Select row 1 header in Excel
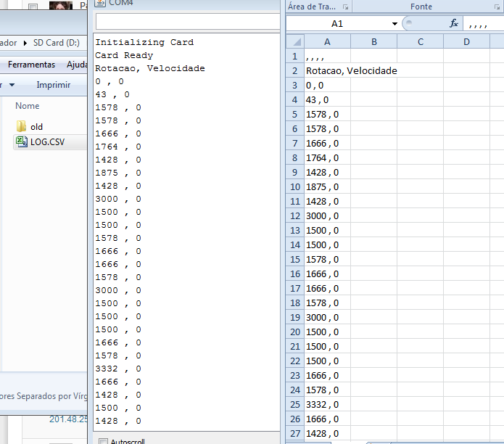This screenshot has height=444, width=504. (294, 57)
